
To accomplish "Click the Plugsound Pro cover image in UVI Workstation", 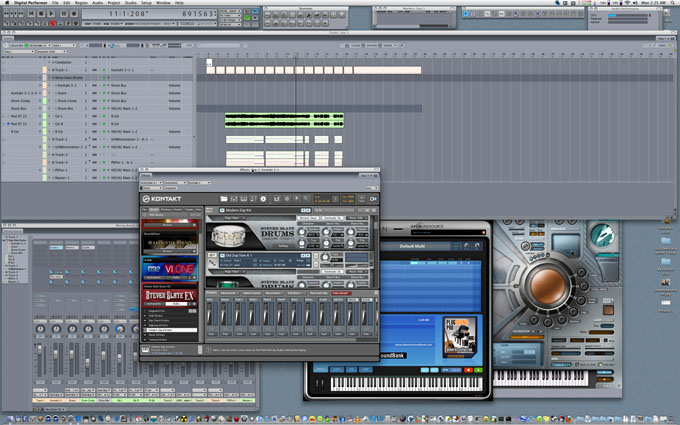I will click(459, 336).
